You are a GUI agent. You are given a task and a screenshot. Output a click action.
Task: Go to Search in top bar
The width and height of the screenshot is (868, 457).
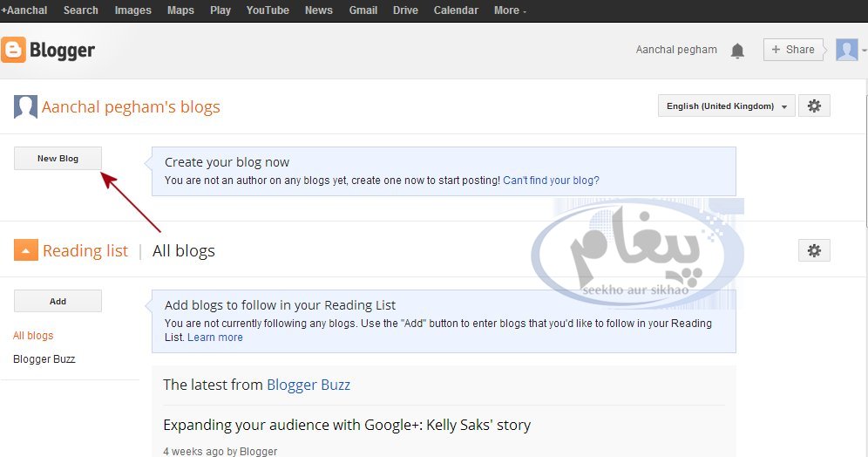81,10
